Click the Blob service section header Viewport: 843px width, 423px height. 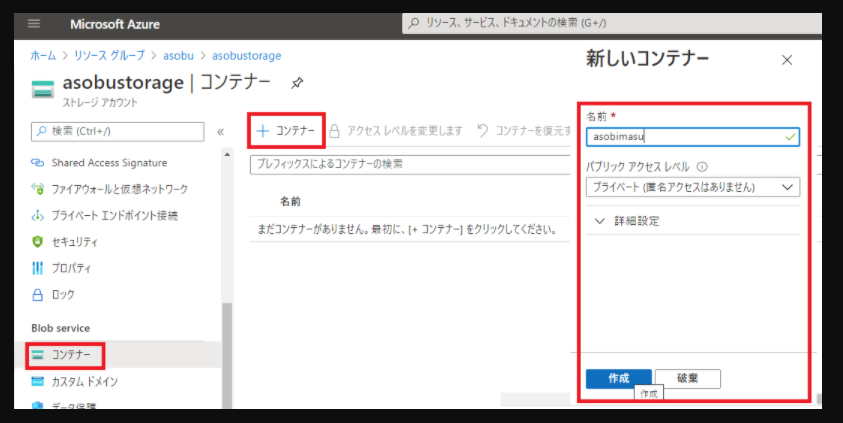[x=60, y=328]
